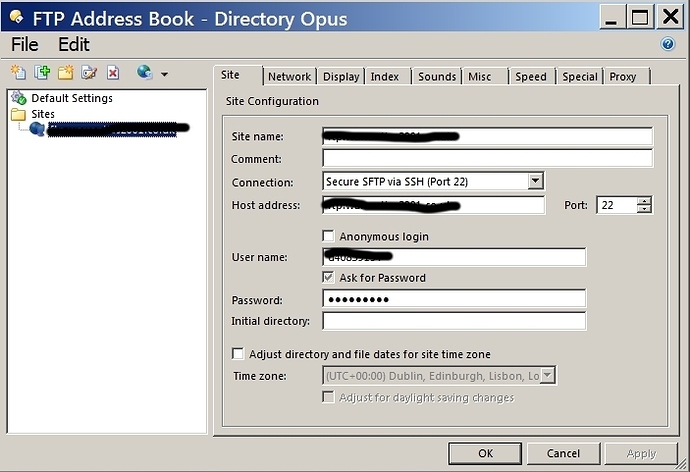Increase the Port value with up arrow
This screenshot has height=472, width=690.
click(x=644, y=201)
